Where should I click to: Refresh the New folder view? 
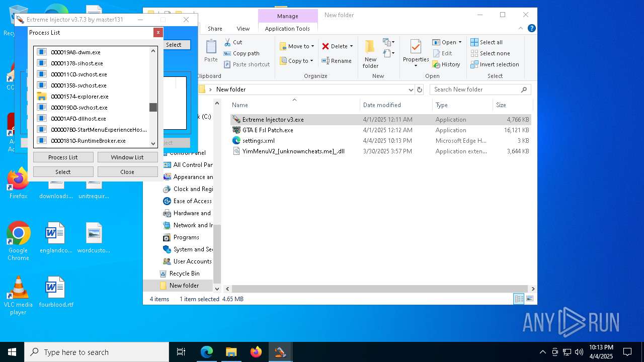pos(420,89)
